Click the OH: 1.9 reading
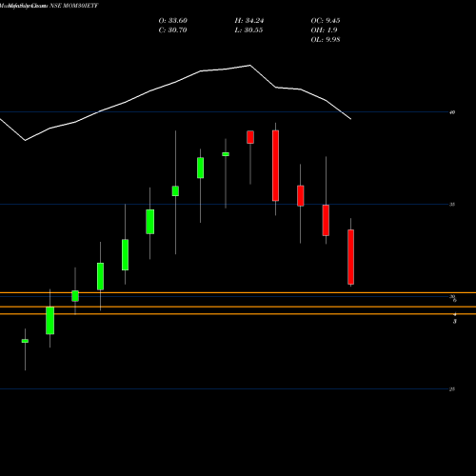Image resolution: width=476 pixels, height=476 pixels. coord(324,30)
